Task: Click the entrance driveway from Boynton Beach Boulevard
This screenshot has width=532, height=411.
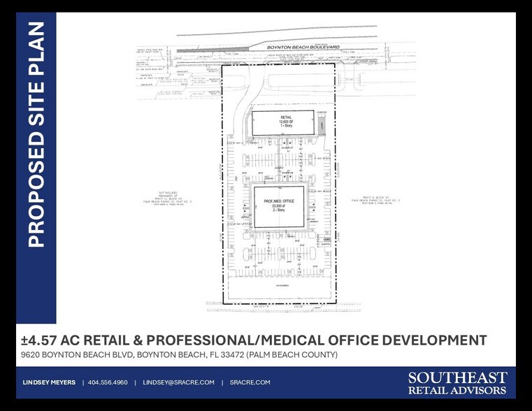Action: coord(250,85)
